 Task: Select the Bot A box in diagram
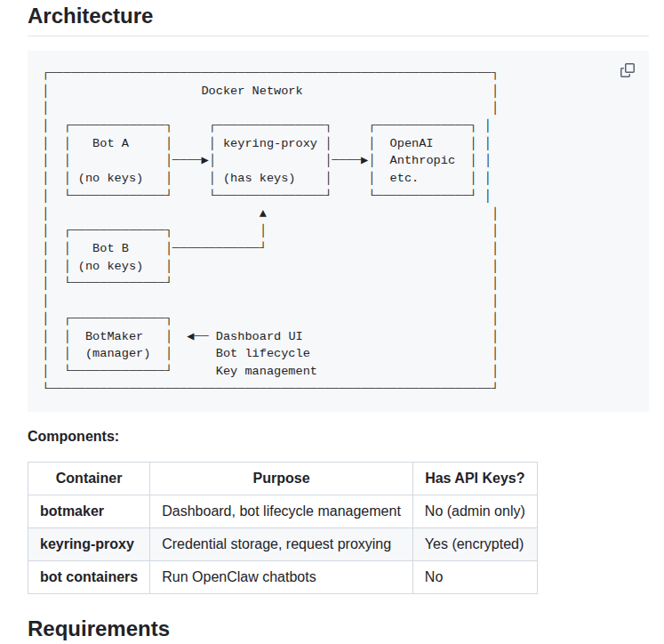pos(117,160)
